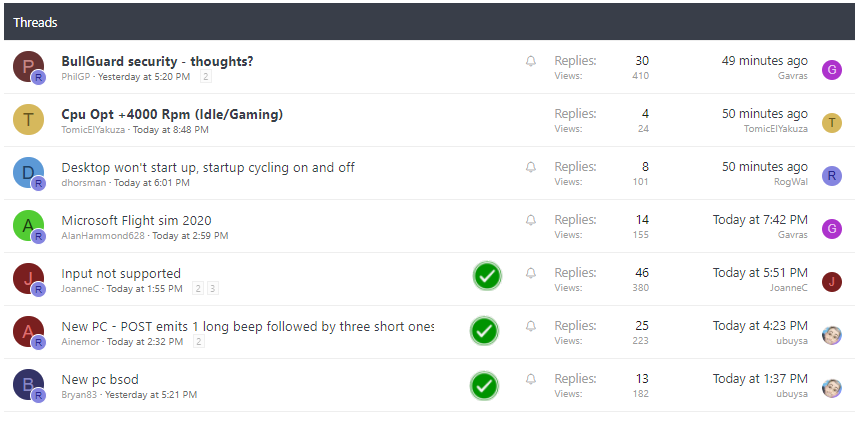Click green checkmark on New pc bsod thread

tap(484, 386)
